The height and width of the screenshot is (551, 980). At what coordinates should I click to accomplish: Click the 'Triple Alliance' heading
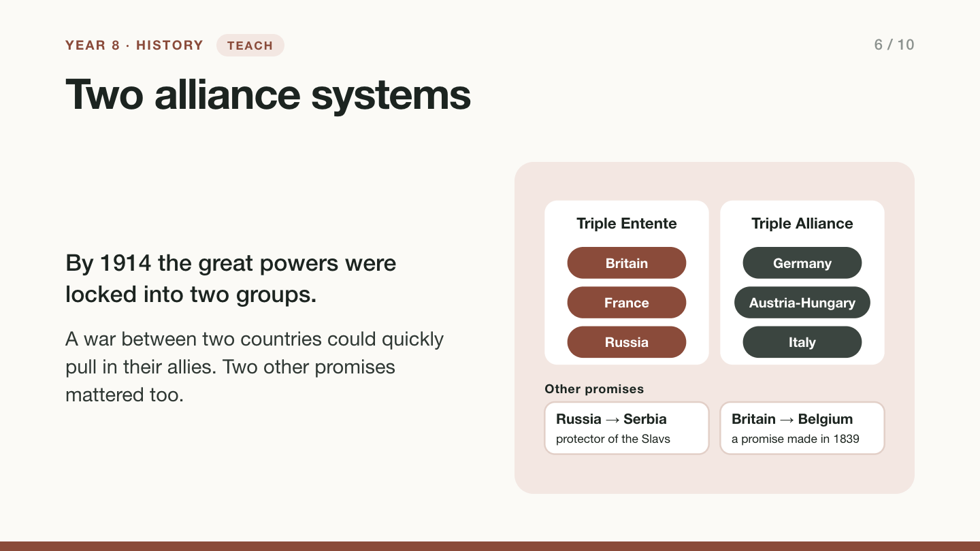pos(802,224)
